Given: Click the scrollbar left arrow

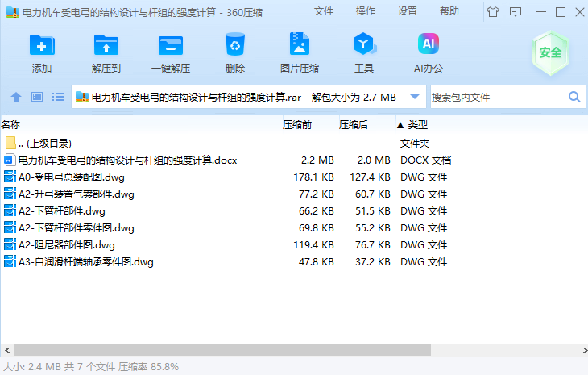Looking at the screenshot, I should 7,351.
